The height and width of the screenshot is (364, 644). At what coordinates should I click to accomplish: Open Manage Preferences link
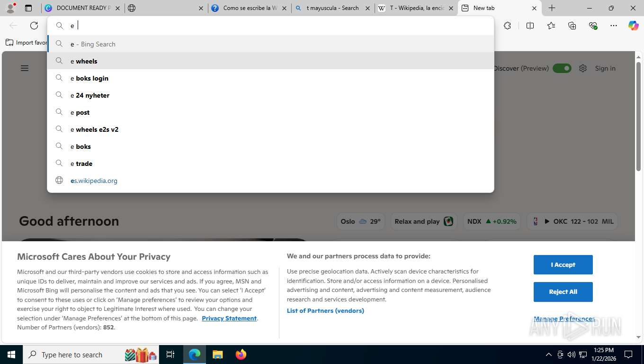click(564, 318)
